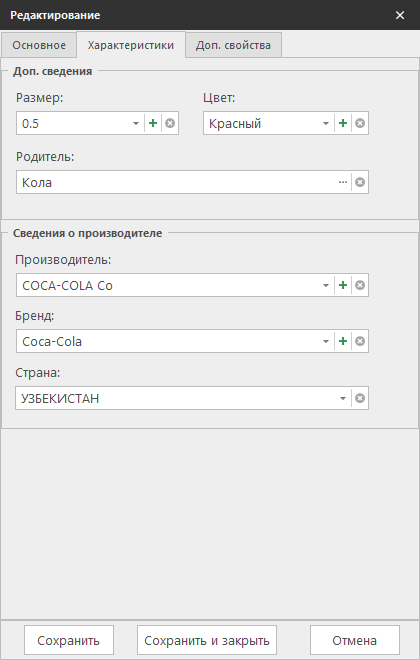
Task: Open the Страна dropdown arrow
Action: click(343, 398)
